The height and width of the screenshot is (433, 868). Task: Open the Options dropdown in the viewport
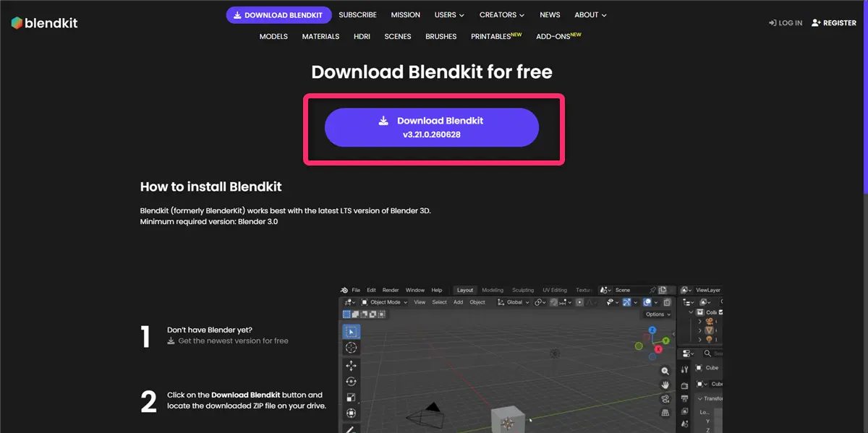point(657,314)
